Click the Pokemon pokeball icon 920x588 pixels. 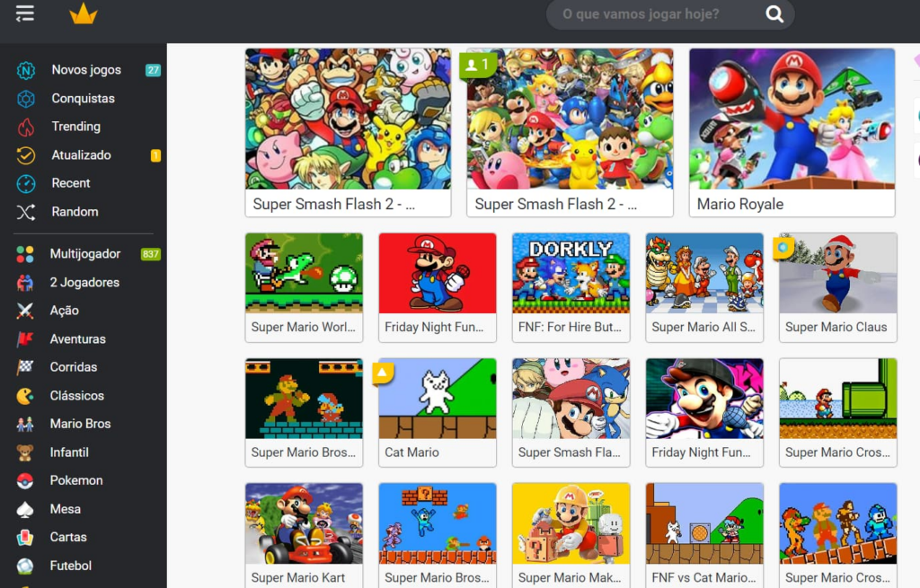coord(24,480)
